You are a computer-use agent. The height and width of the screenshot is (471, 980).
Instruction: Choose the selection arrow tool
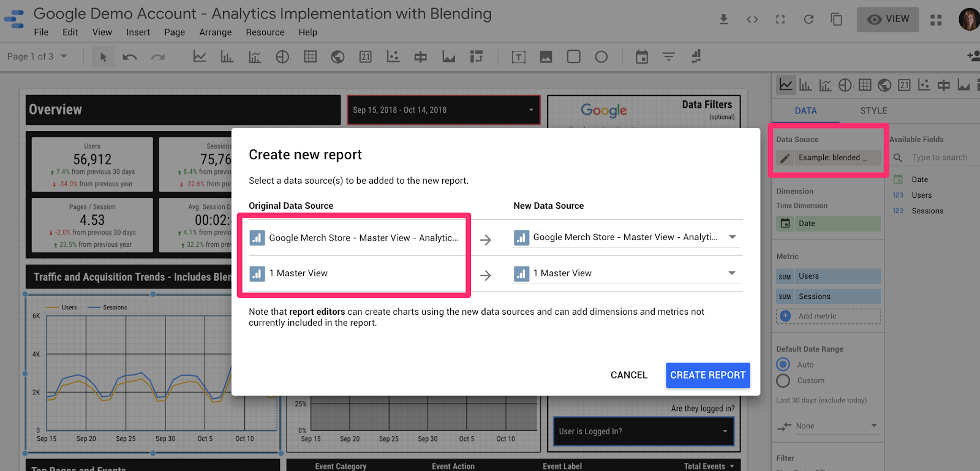[103, 57]
